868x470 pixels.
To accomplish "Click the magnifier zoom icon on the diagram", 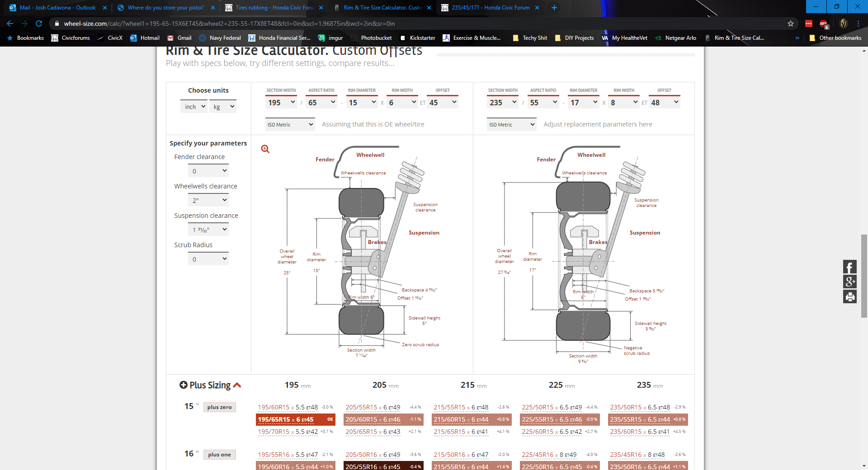I will (x=265, y=149).
